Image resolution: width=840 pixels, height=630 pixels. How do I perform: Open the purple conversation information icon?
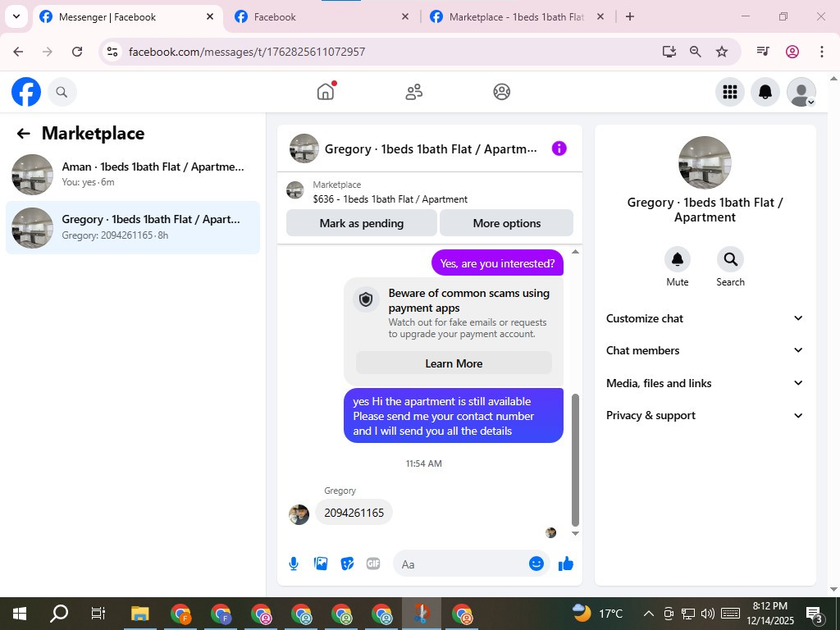click(559, 148)
